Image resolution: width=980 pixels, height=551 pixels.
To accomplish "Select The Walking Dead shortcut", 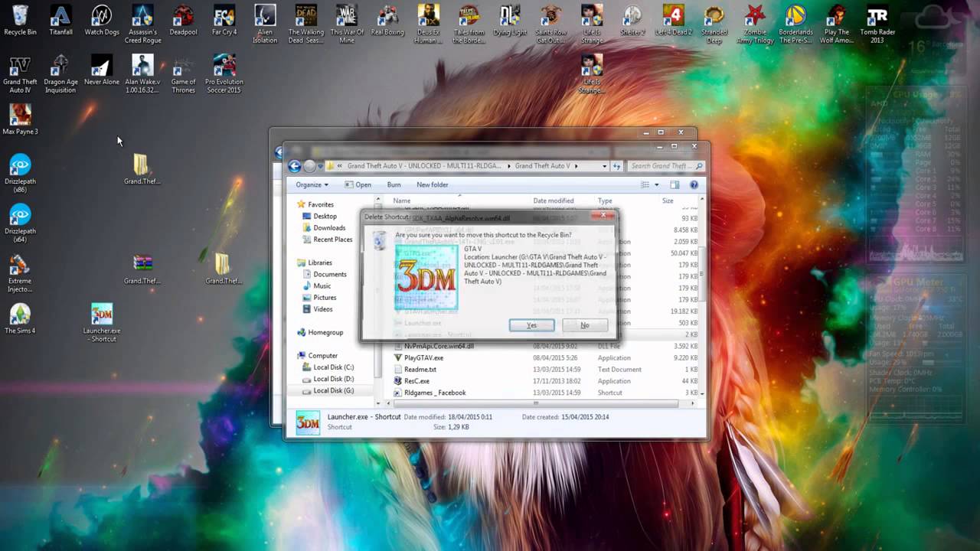I will [x=305, y=24].
